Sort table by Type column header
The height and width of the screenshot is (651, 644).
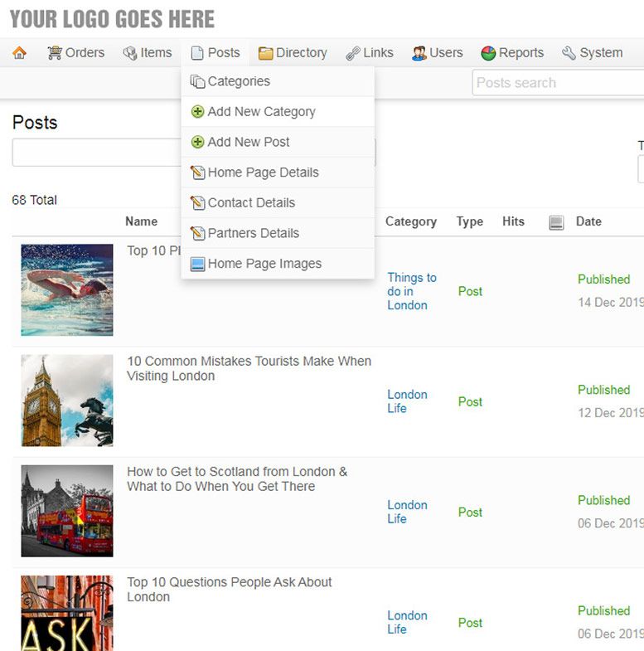[470, 221]
